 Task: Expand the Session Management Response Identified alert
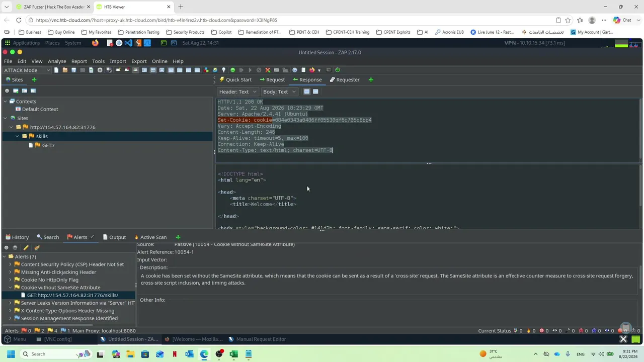click(x=10, y=318)
